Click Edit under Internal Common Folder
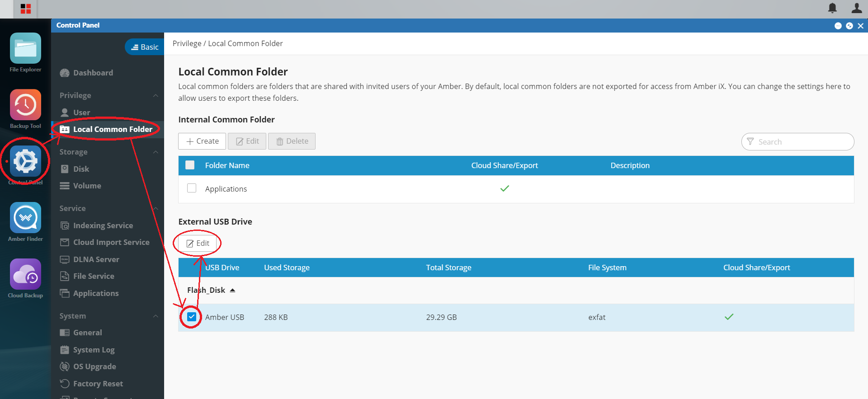 (247, 141)
